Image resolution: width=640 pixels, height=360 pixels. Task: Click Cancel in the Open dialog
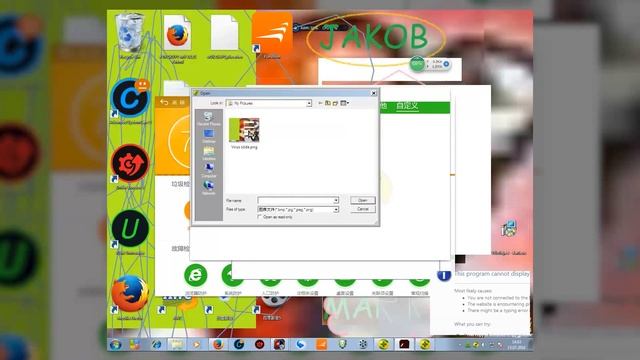(362, 209)
